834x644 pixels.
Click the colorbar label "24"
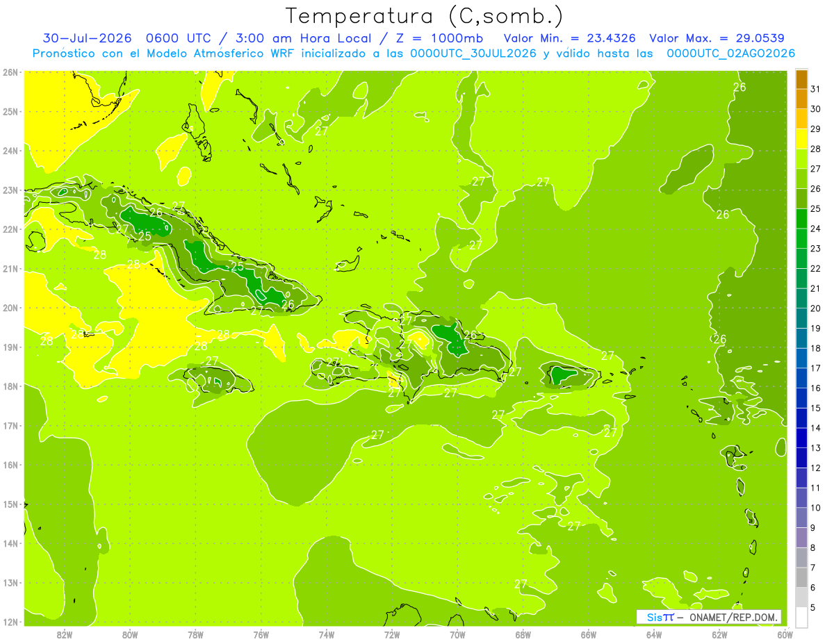click(815, 229)
